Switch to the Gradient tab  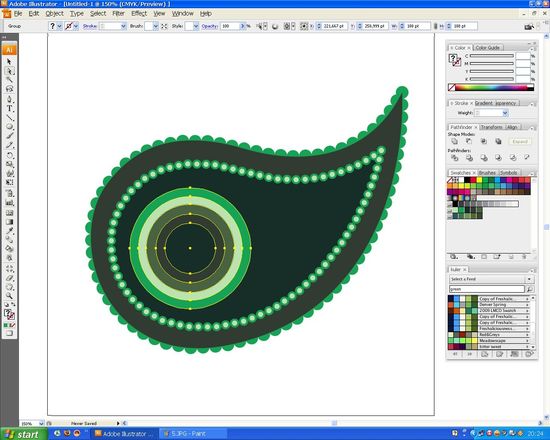click(484, 103)
